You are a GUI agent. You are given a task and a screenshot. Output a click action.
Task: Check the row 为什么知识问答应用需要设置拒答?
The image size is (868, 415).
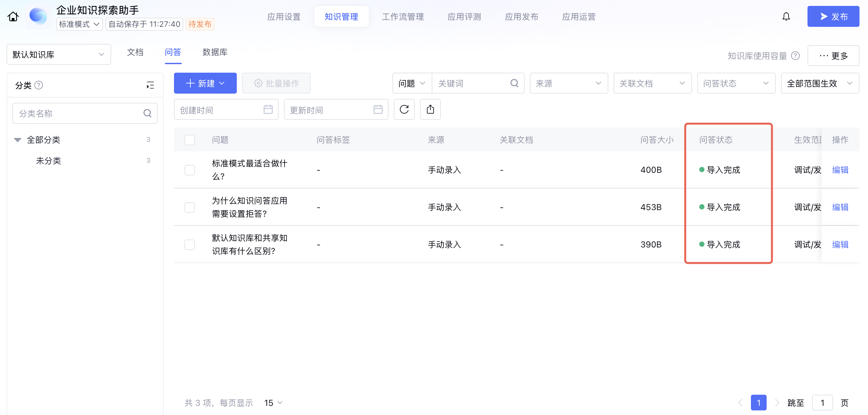point(190,207)
